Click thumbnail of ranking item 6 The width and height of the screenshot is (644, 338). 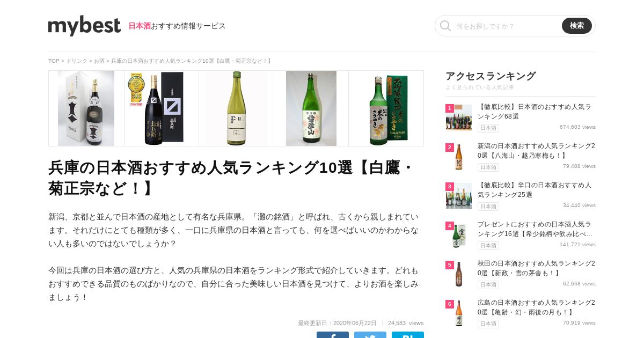(x=459, y=313)
